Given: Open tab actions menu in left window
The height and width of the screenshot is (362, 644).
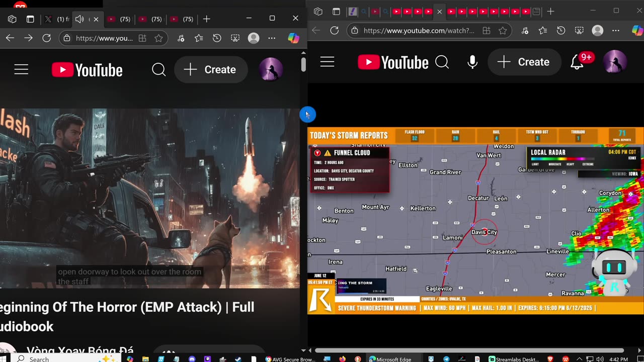Looking at the screenshot, I should tap(30, 19).
